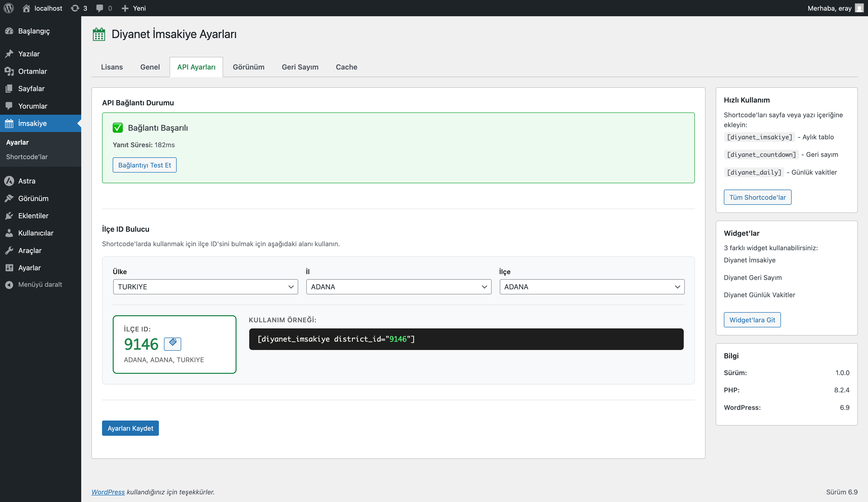Select the API Ayarları tab
The height and width of the screenshot is (502, 868).
(196, 67)
